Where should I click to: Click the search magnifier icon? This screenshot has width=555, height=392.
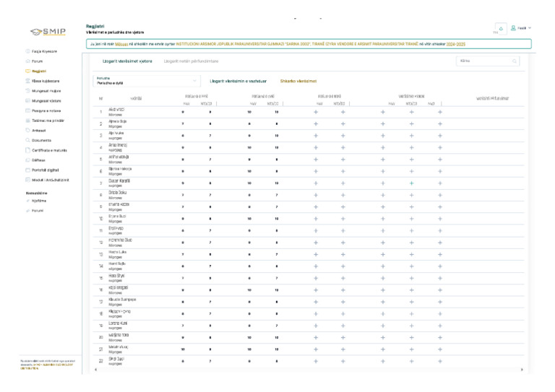click(515, 61)
